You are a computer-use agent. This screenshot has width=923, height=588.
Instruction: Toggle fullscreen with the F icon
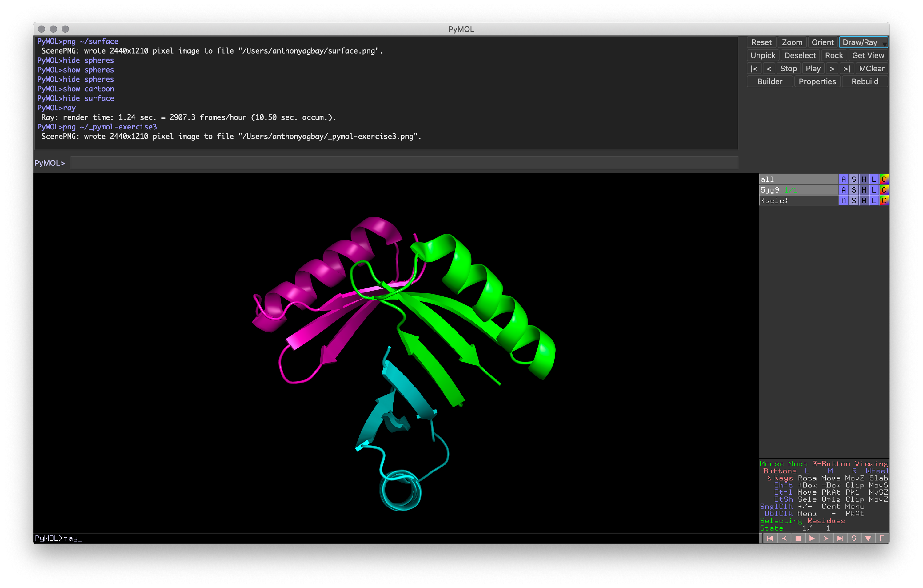pyautogui.click(x=882, y=538)
